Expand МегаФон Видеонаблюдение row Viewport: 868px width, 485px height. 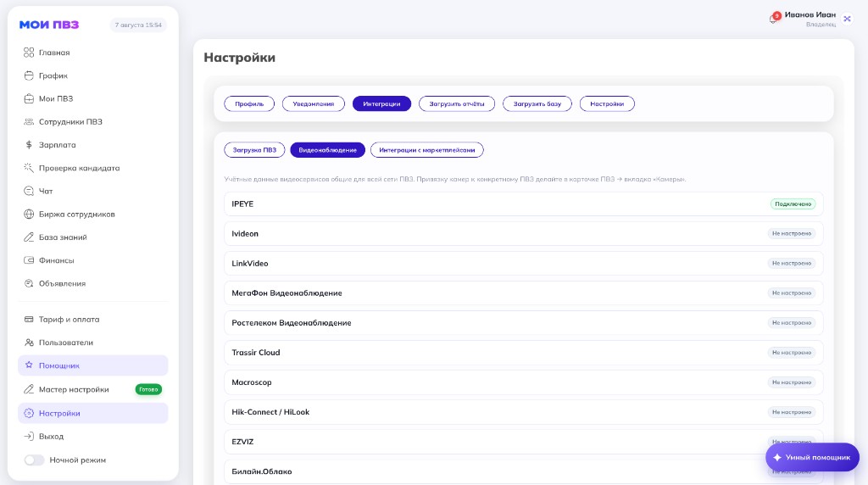coord(523,293)
